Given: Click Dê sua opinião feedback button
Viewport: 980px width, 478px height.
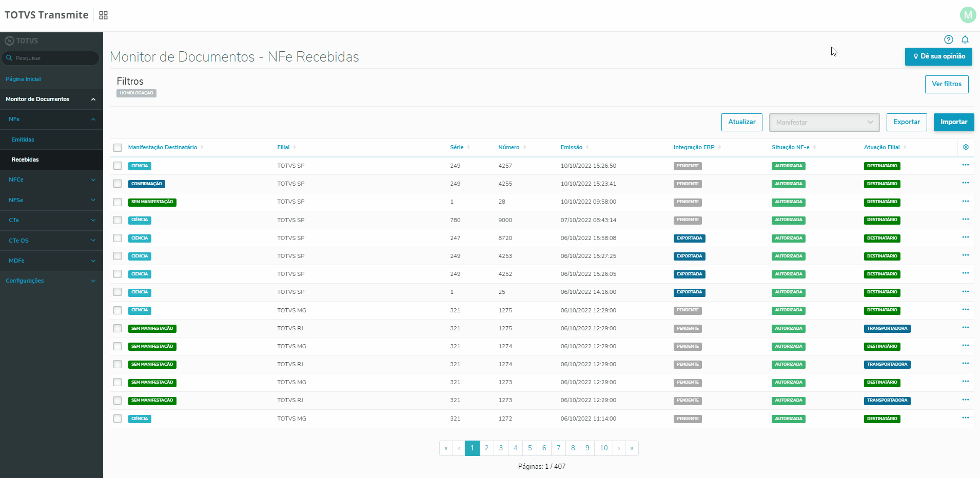Looking at the screenshot, I should coord(938,56).
